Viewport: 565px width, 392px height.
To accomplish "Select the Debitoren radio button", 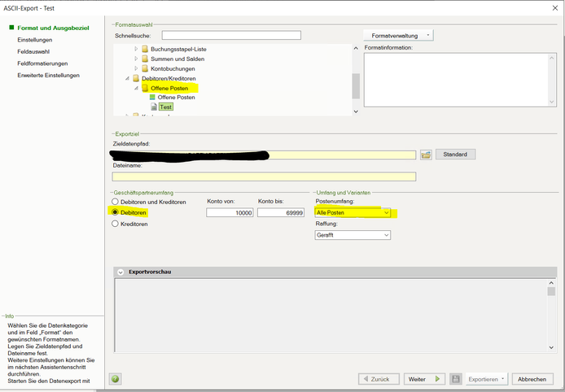I will pos(116,212).
